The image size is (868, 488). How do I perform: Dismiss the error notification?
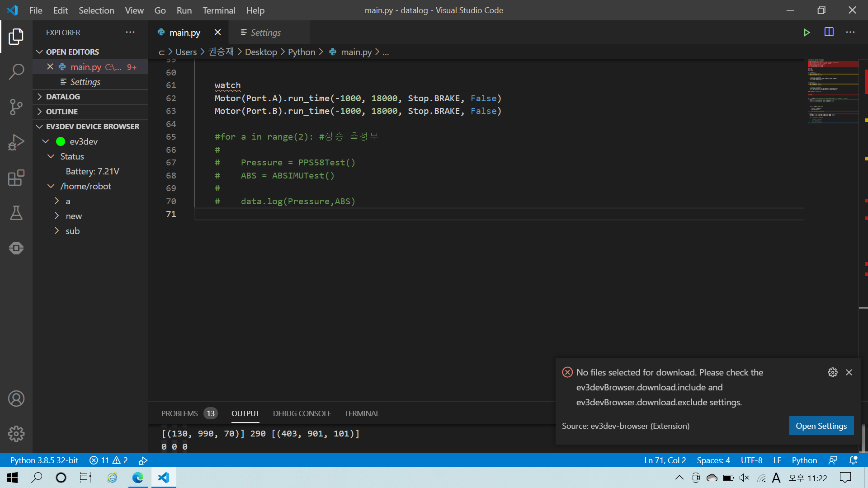coord(849,372)
